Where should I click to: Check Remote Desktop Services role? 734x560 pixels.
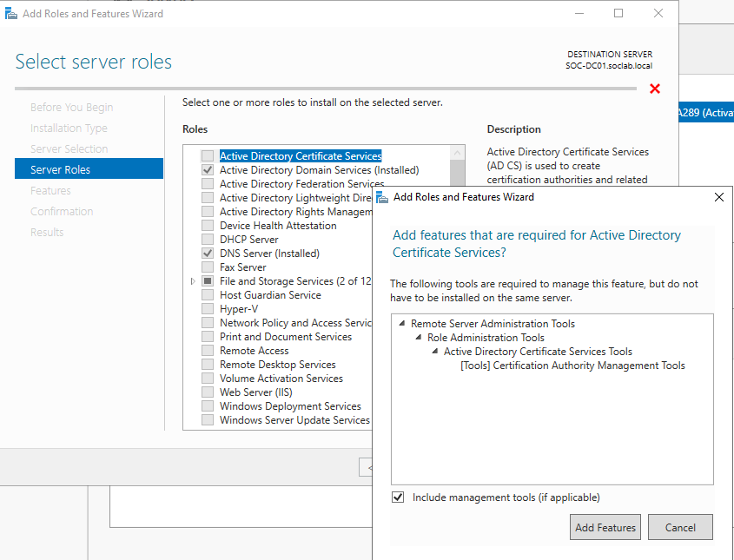(208, 365)
